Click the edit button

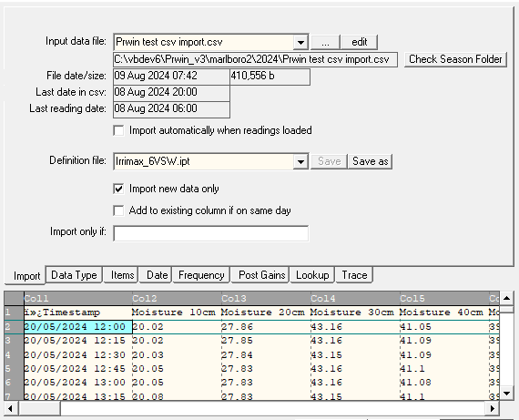[x=359, y=43]
